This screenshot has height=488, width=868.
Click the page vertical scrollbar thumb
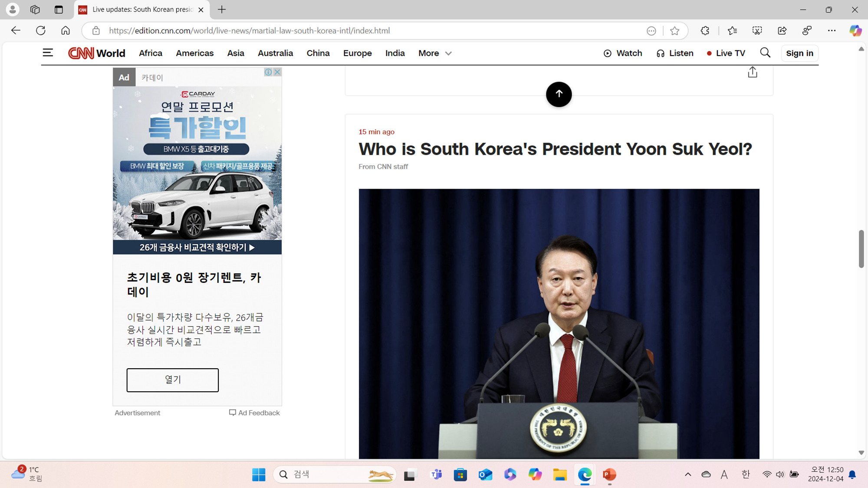pyautogui.click(x=861, y=249)
